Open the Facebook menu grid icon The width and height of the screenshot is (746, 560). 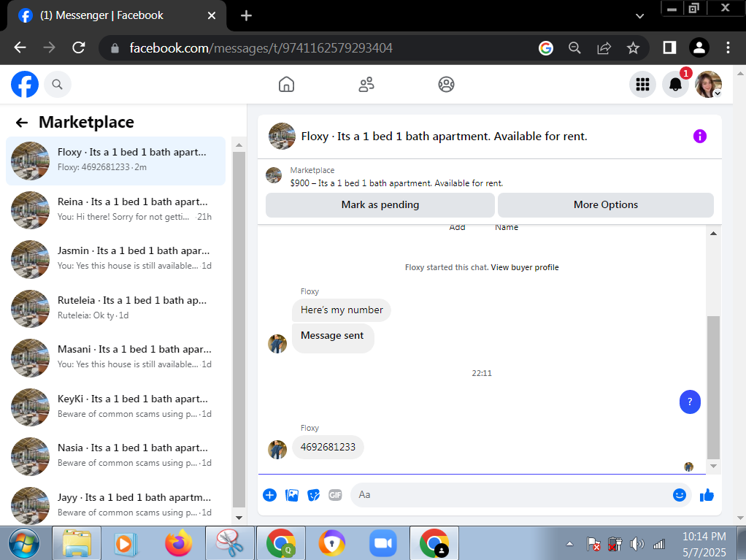pos(643,84)
